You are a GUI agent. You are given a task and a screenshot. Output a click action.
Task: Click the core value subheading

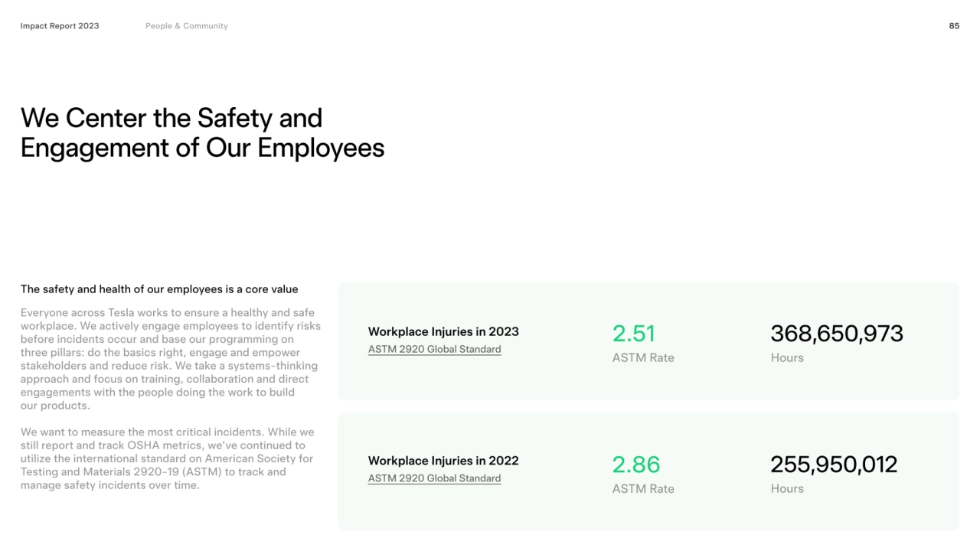159,289
